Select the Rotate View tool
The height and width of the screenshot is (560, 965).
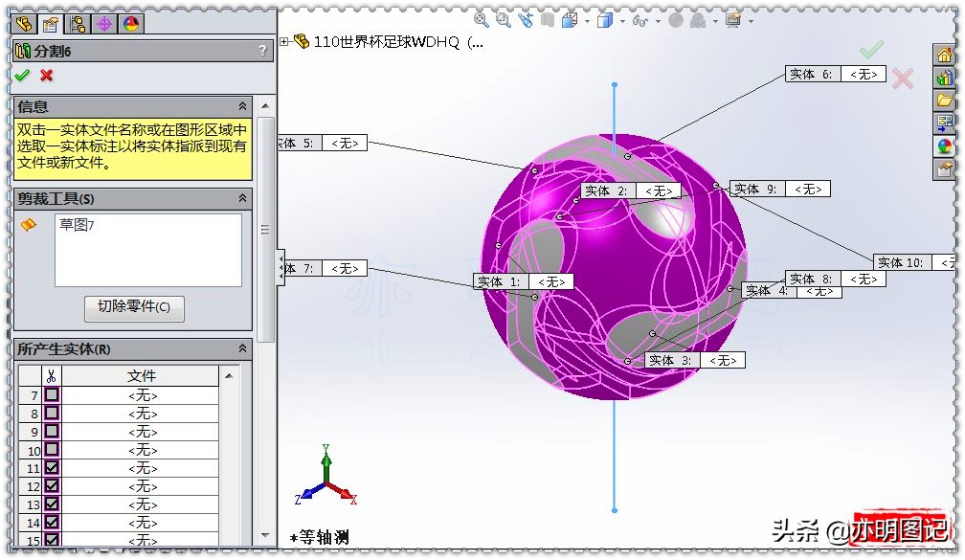pyautogui.click(x=525, y=19)
